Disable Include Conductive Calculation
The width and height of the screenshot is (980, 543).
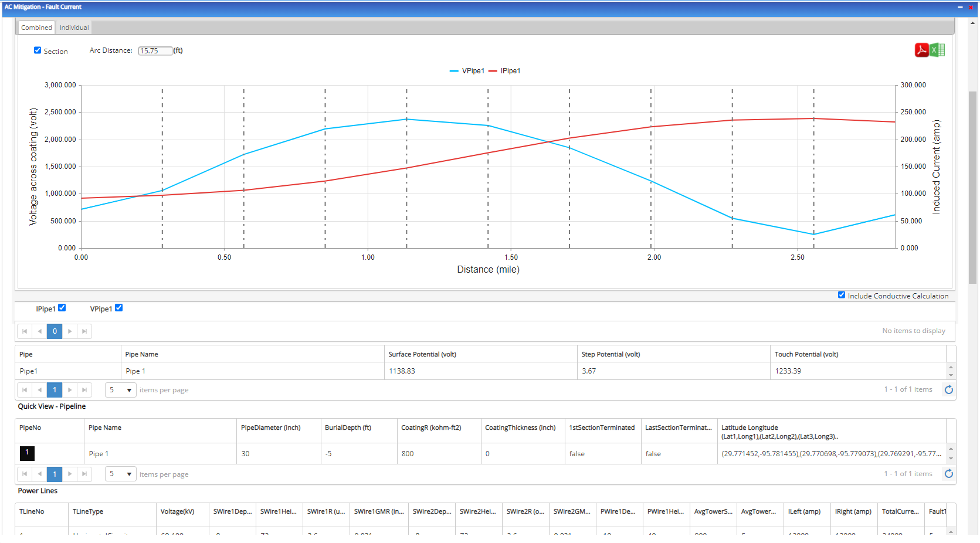click(842, 294)
